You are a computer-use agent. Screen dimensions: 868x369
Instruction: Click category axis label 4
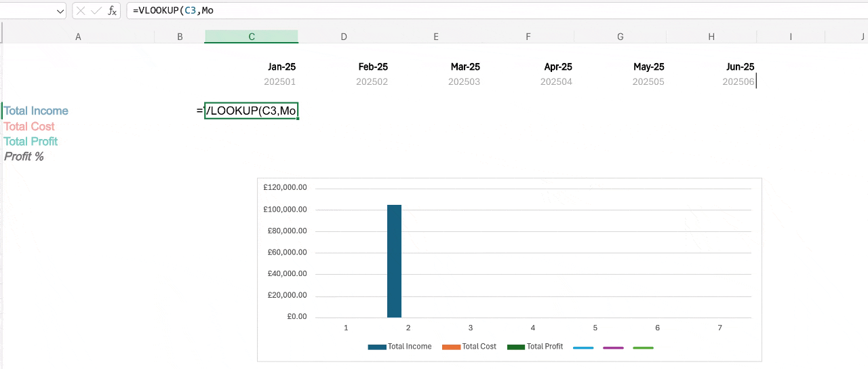[x=533, y=328]
